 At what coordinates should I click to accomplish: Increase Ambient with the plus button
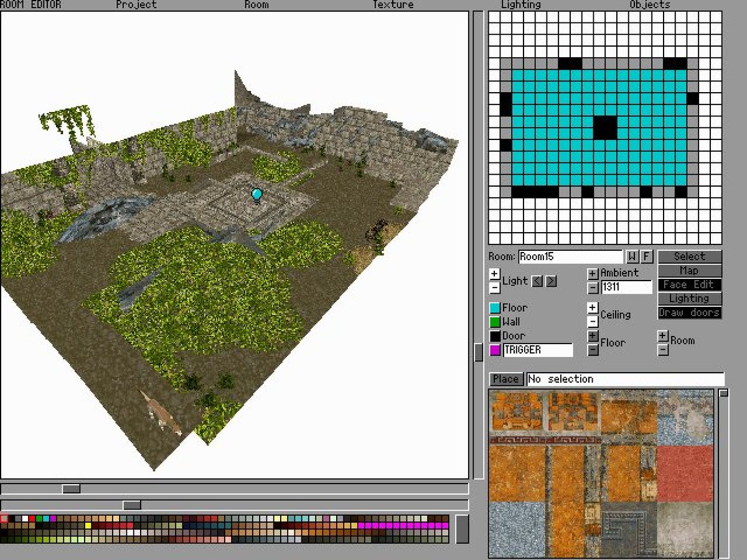click(593, 274)
